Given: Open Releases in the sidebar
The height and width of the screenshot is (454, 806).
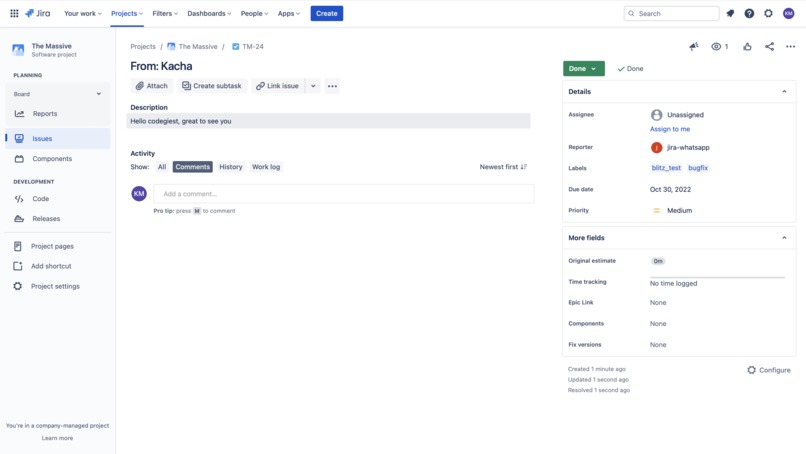Looking at the screenshot, I should 58,219.
